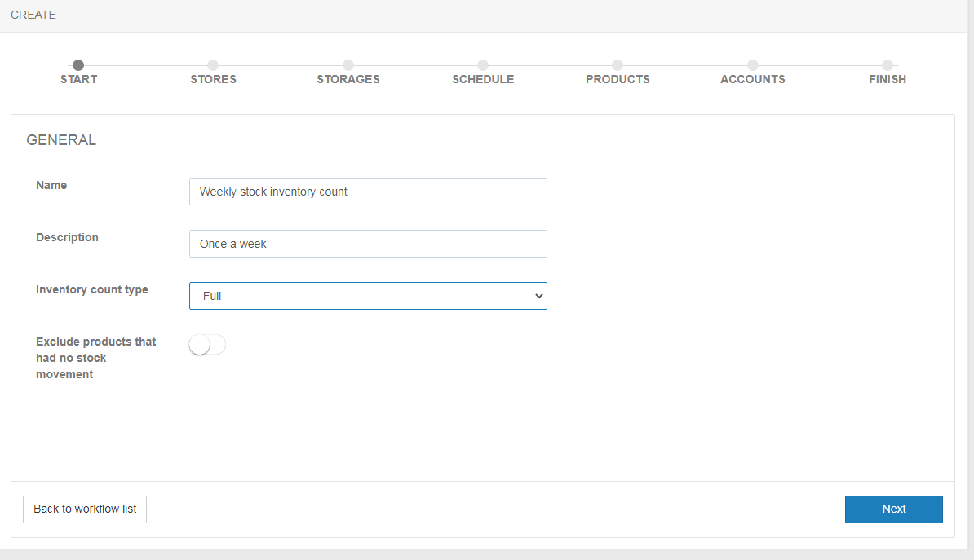Jump to the STORES text label
The image size is (974, 560).
[x=213, y=80]
